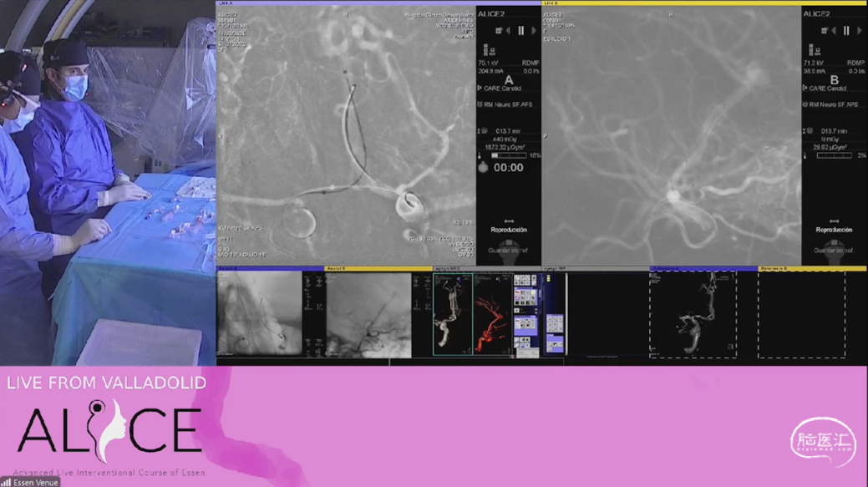The image size is (868, 487).
Task: Click the ALICE logo in the banner
Action: click(109, 432)
